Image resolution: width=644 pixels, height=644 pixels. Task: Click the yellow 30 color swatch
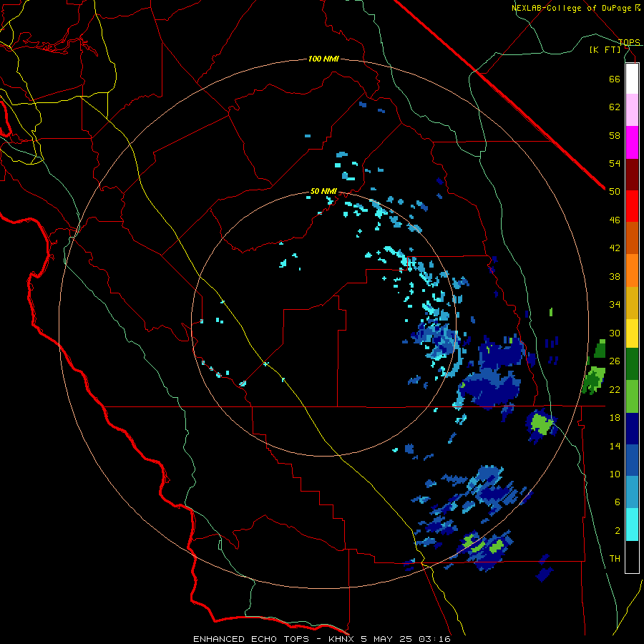pyautogui.click(x=632, y=333)
